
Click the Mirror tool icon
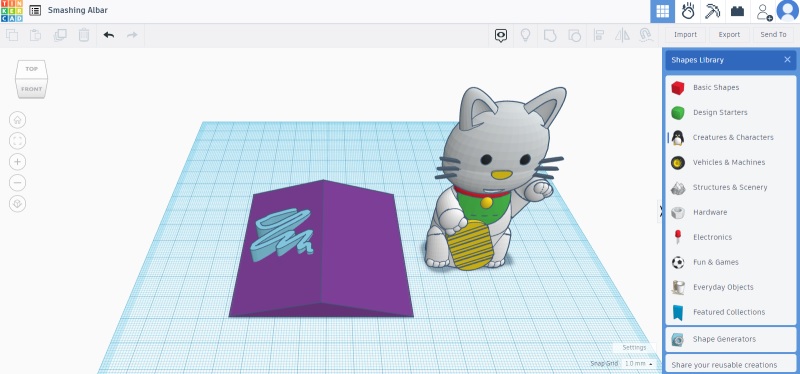click(x=622, y=35)
